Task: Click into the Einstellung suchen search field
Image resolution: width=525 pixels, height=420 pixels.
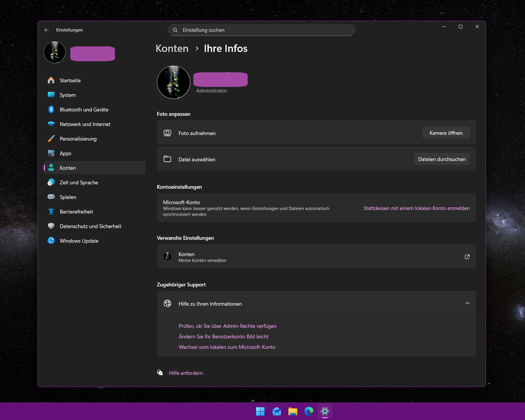Action: coord(261,30)
